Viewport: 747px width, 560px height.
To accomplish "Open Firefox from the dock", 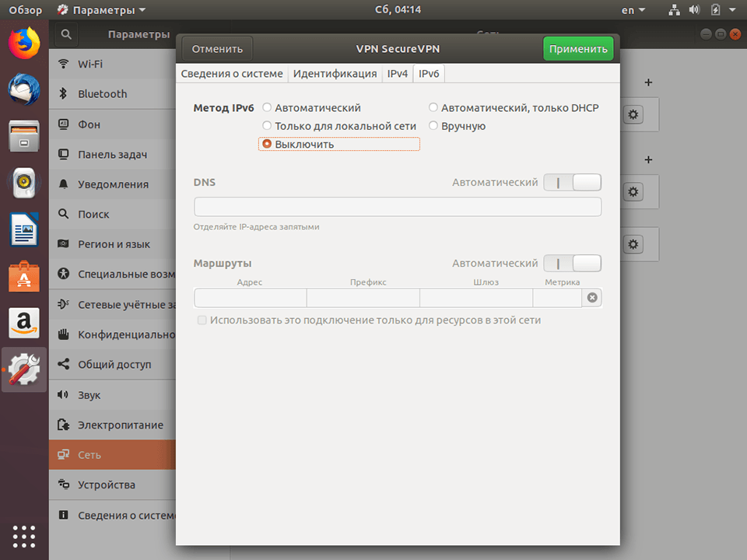I will pyautogui.click(x=23, y=43).
